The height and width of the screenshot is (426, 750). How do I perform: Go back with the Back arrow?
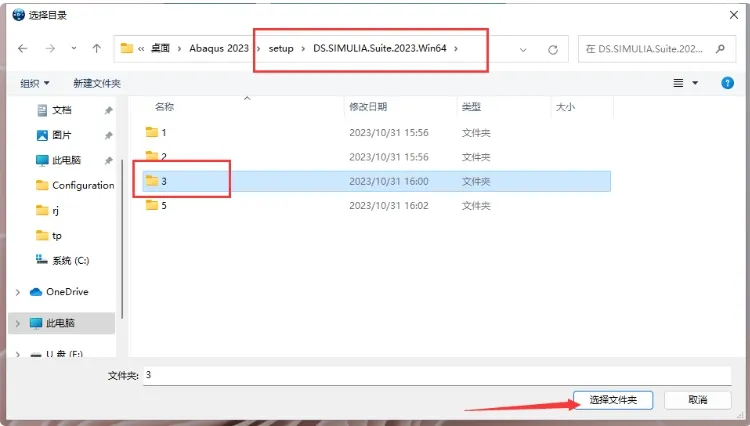22,48
